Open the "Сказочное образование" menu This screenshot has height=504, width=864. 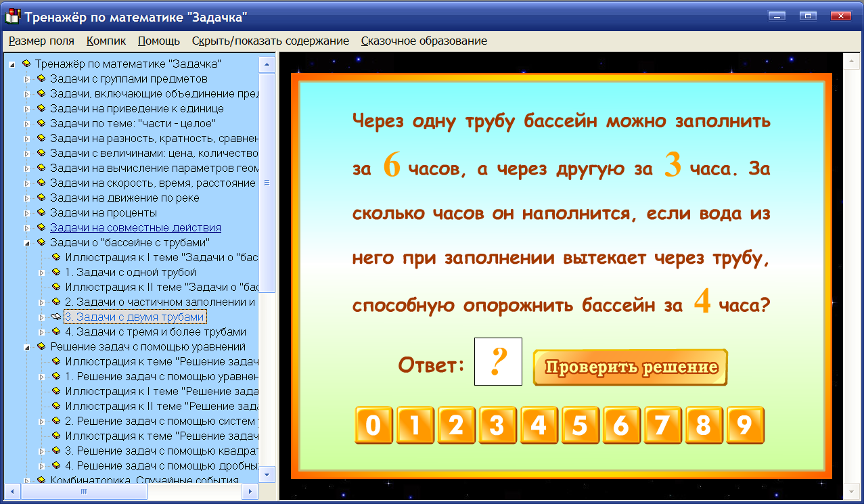tap(424, 41)
